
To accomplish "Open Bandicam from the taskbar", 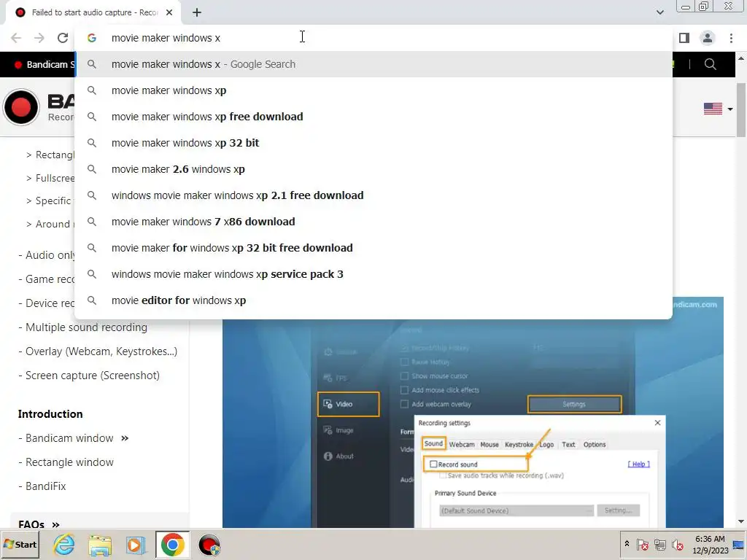I will point(209,545).
